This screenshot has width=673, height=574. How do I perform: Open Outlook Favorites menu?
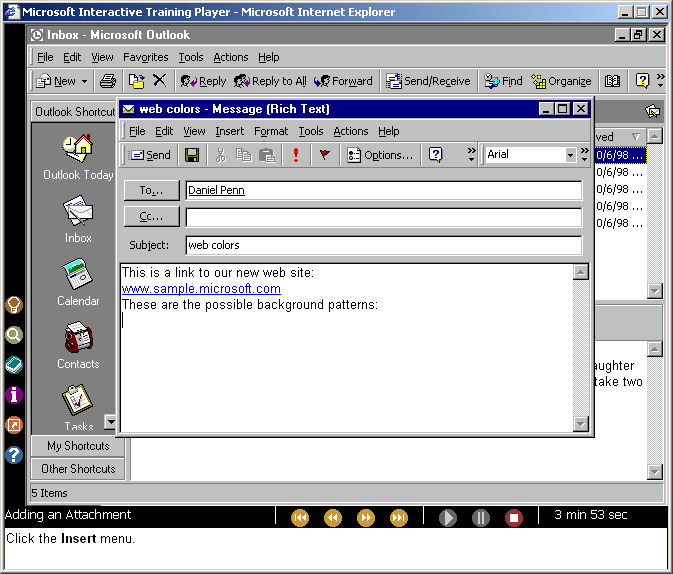click(x=146, y=57)
